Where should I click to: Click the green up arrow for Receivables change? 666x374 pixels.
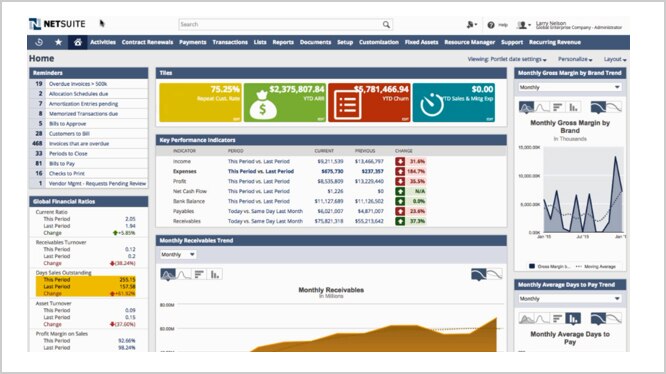400,221
